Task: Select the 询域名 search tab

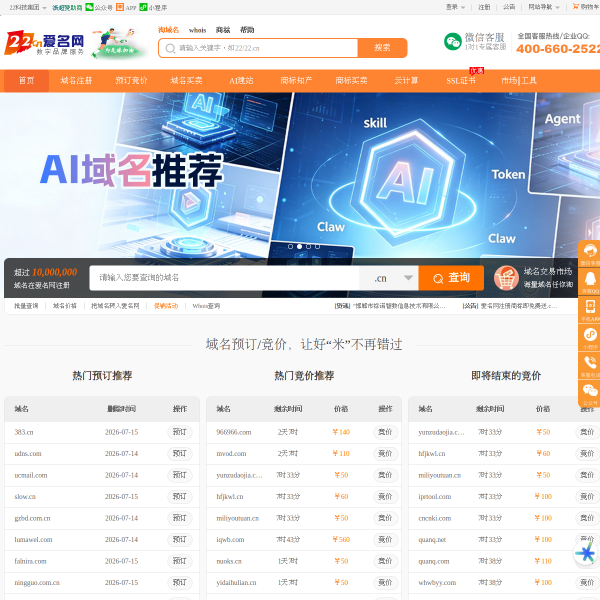Action: (x=168, y=30)
